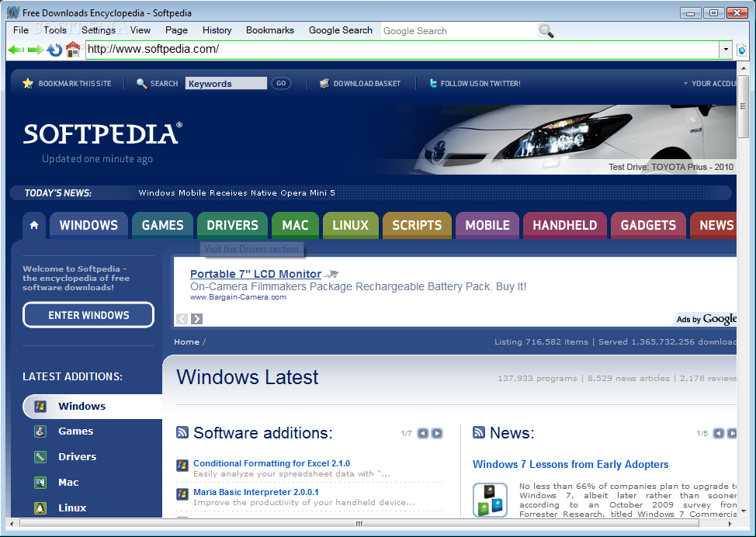Open Conditional Formatting for Excel 2.1.0 link
The height and width of the screenshot is (537, 756).
tap(272, 463)
